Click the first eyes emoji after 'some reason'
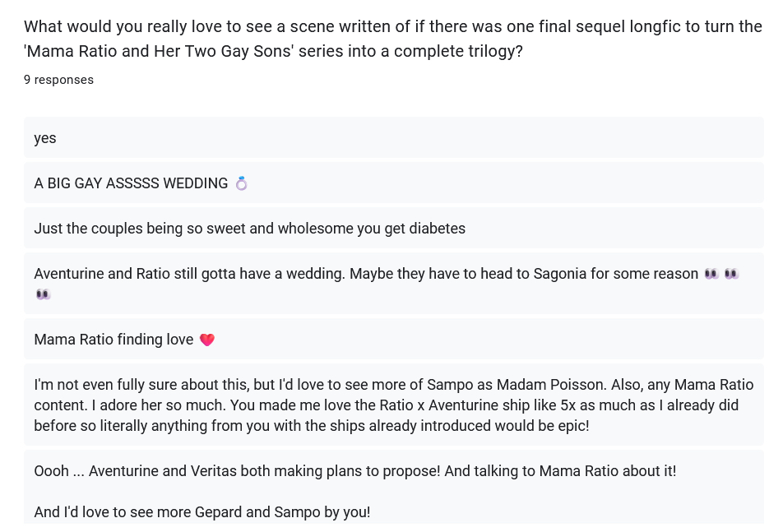769x532 pixels. coord(712,274)
